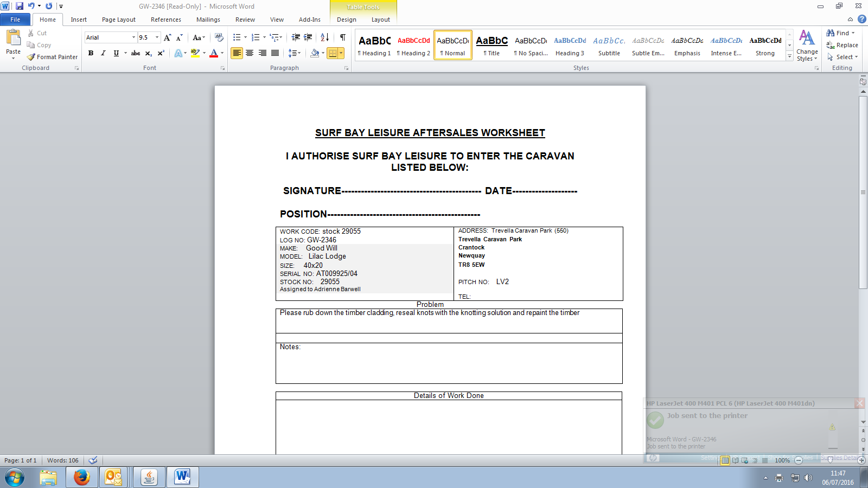The height and width of the screenshot is (488, 868).
Task: Click the vertical scrollbar thumb
Action: 863,192
